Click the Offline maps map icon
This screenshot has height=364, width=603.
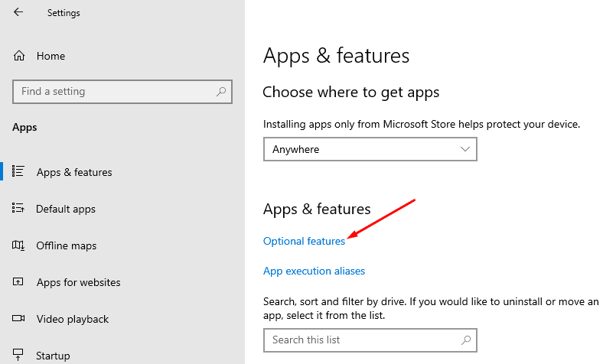click(19, 245)
